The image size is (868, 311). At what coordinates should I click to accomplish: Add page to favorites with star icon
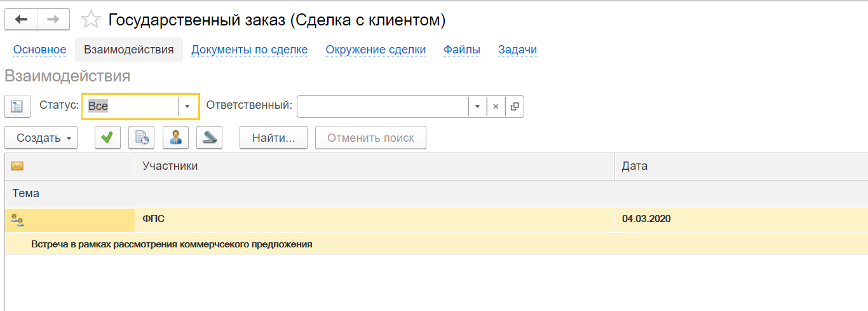click(91, 20)
